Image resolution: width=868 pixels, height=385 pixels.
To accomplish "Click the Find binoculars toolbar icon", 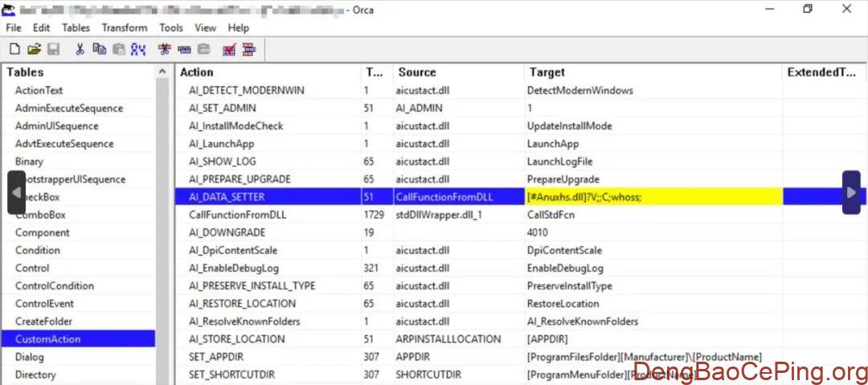I will (x=138, y=50).
